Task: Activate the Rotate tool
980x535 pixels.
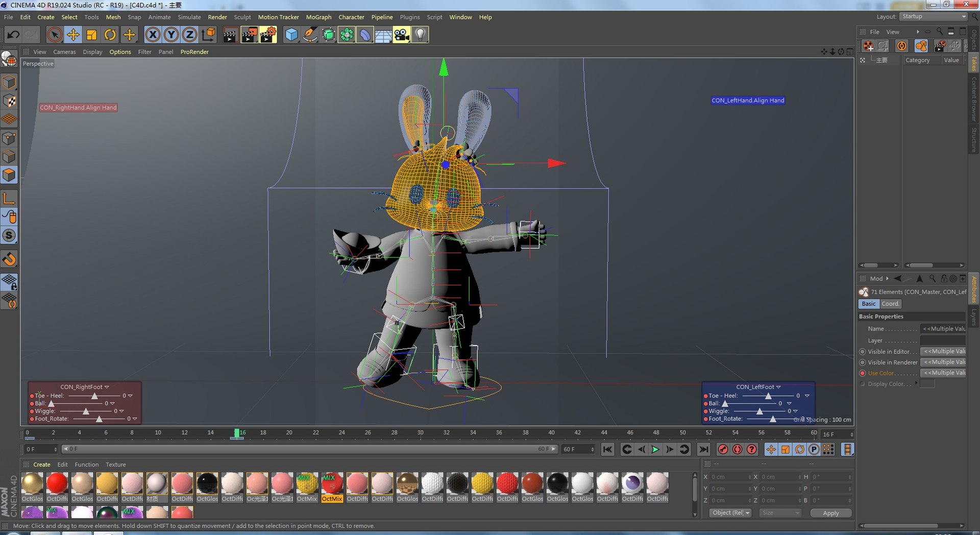Action: click(x=110, y=35)
